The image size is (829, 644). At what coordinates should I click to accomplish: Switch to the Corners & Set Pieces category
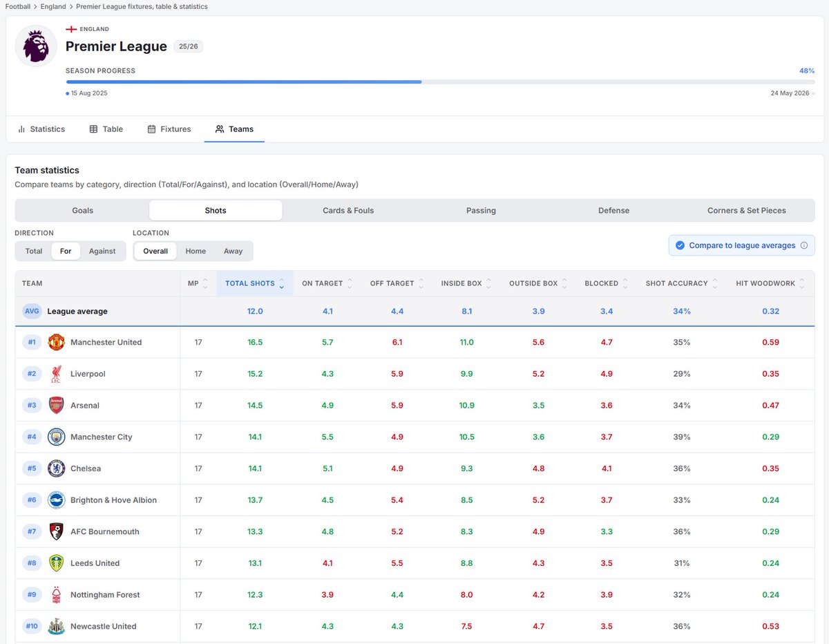point(747,211)
